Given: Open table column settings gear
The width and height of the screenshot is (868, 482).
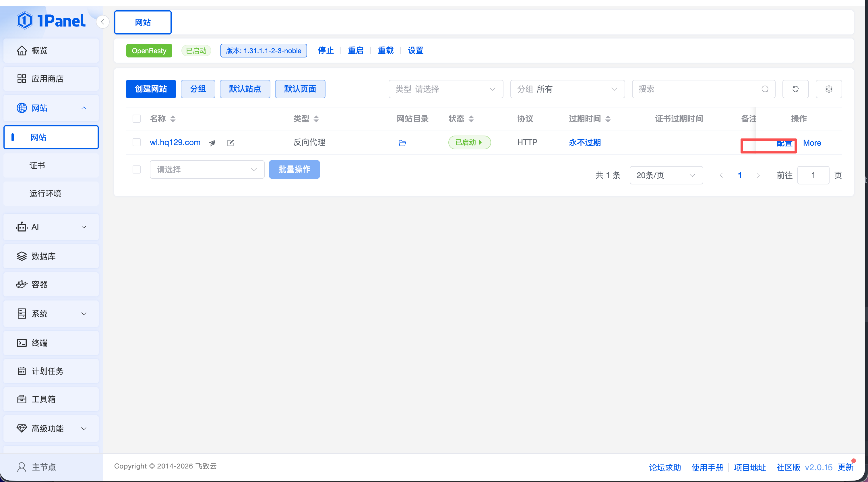Looking at the screenshot, I should (829, 89).
